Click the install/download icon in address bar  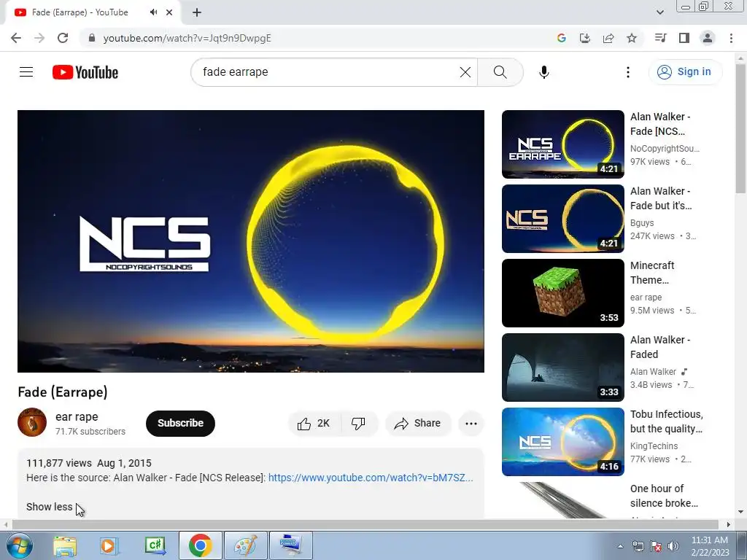pos(584,38)
